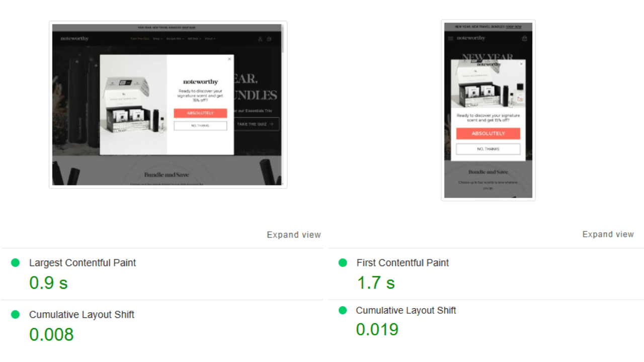Click NO, THANKS in the mobile popup
This screenshot has width=644, height=362.
pos(488,149)
